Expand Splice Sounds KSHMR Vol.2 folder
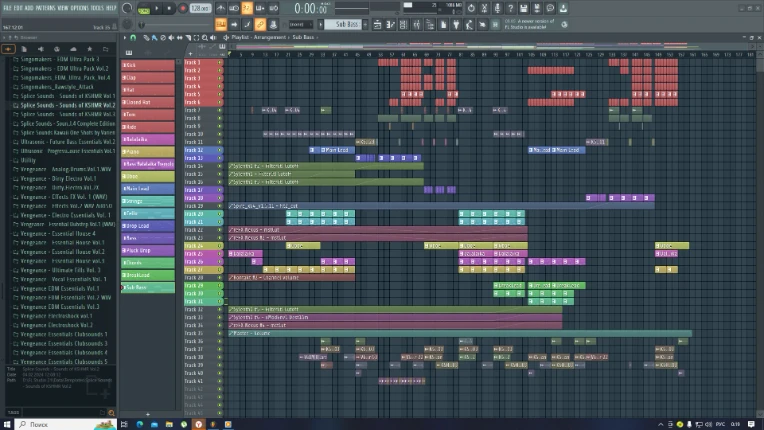Screen dimensions: 764x430 click(67, 104)
